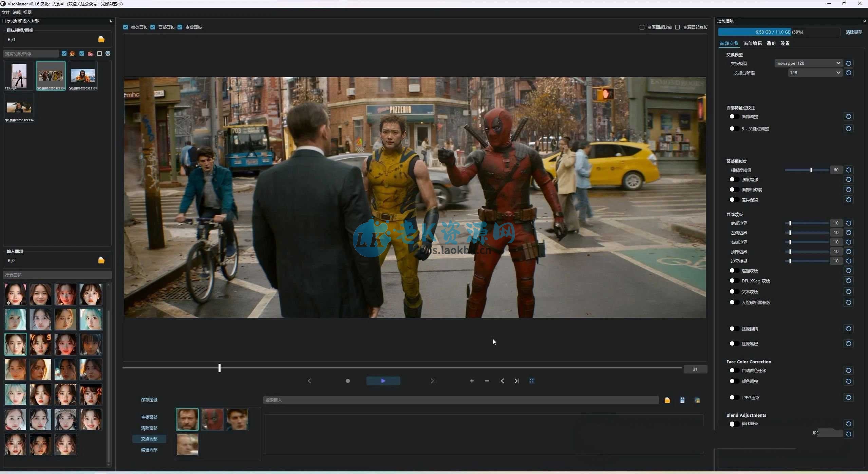This screenshot has height=474, width=868.
Task: Reset swap model setting
Action: (x=848, y=63)
